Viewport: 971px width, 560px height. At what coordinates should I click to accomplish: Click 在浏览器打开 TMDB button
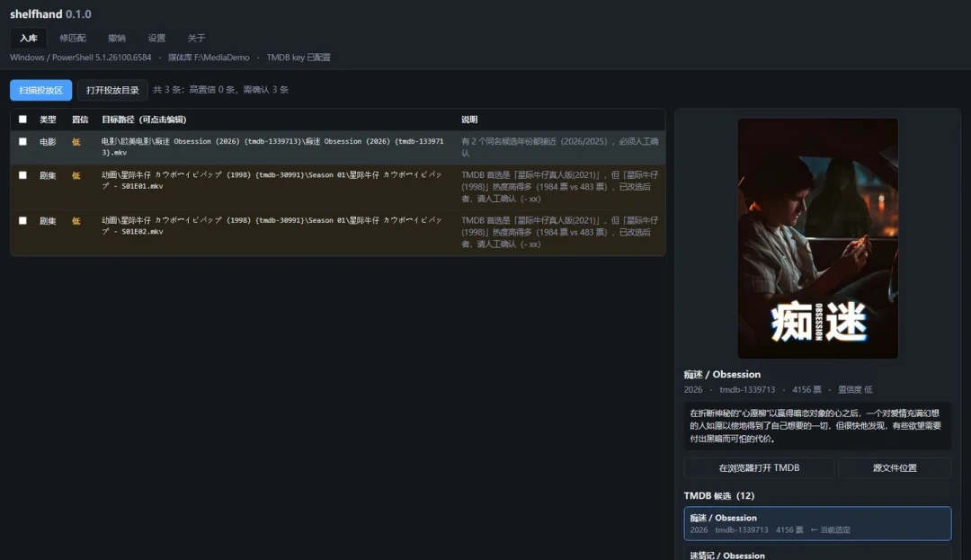coord(759,467)
